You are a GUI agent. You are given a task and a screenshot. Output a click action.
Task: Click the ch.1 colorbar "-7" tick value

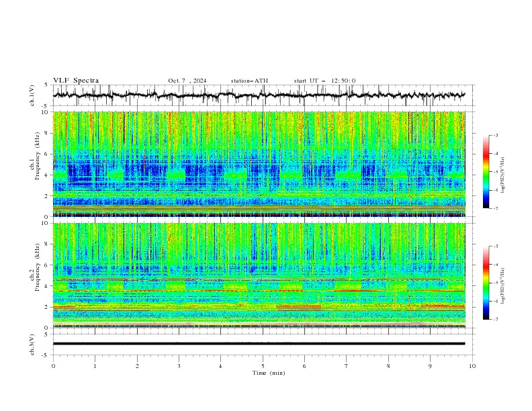click(x=496, y=208)
